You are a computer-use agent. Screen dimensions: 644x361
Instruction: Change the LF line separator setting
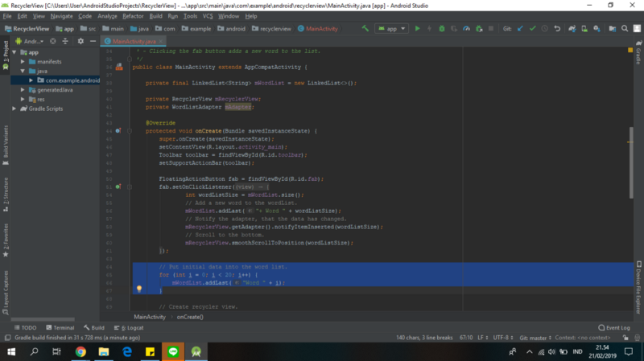click(482, 338)
